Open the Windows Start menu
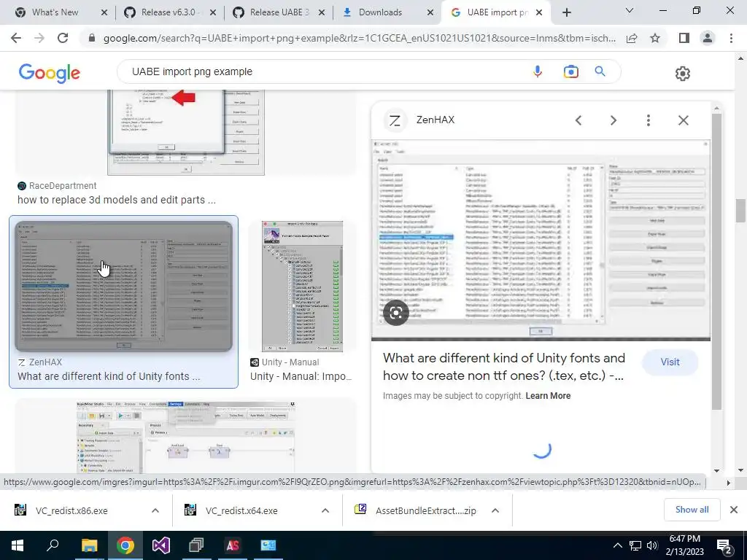The height and width of the screenshot is (560, 747). [18, 545]
